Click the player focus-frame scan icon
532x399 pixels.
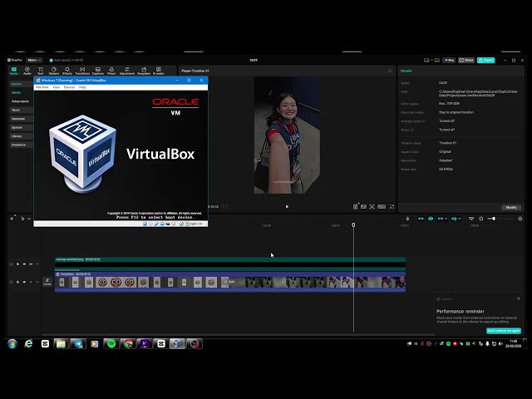point(372,206)
